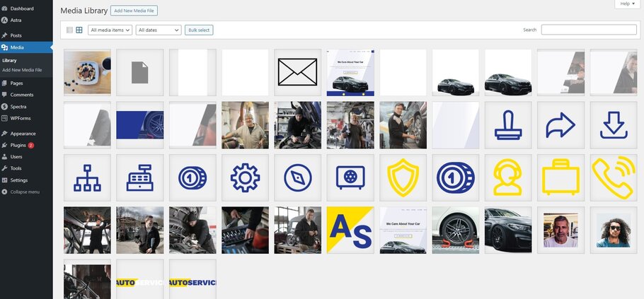Click the Add New Media File button
Image resolution: width=644 pixels, height=299 pixels.
tap(134, 11)
